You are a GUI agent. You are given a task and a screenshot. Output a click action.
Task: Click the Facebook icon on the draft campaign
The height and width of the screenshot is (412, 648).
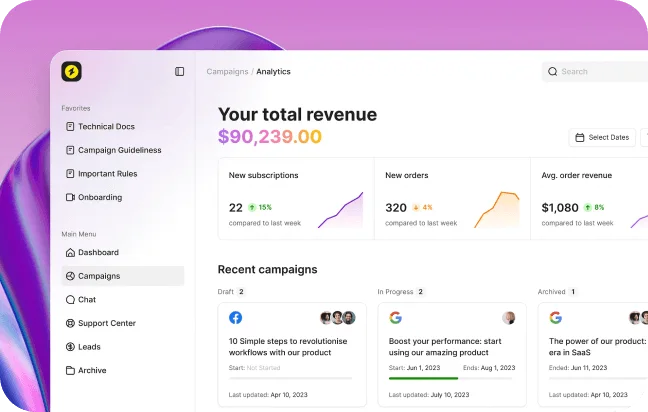click(x=236, y=317)
